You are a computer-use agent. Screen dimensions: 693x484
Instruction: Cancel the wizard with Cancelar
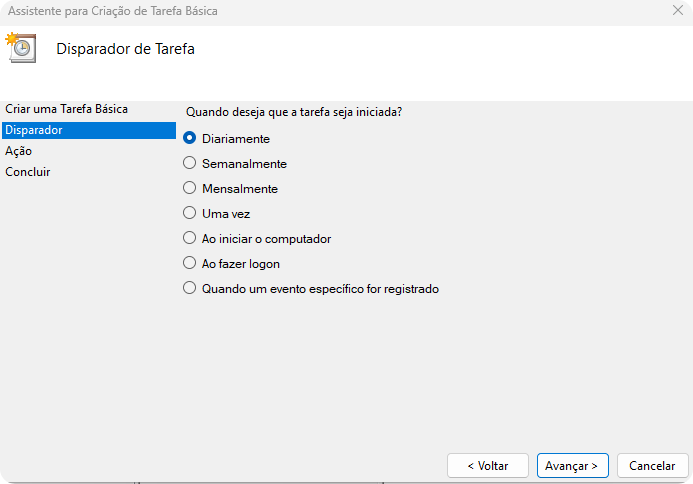tap(652, 466)
